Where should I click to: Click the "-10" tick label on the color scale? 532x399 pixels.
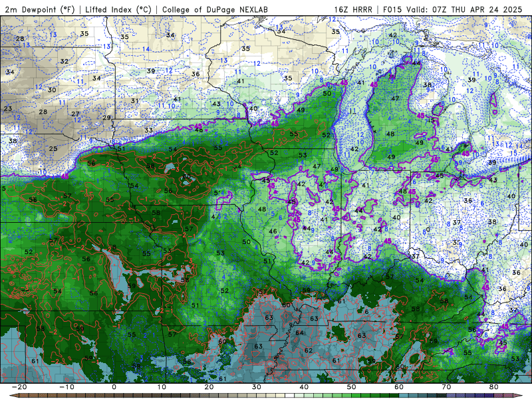coord(66,387)
